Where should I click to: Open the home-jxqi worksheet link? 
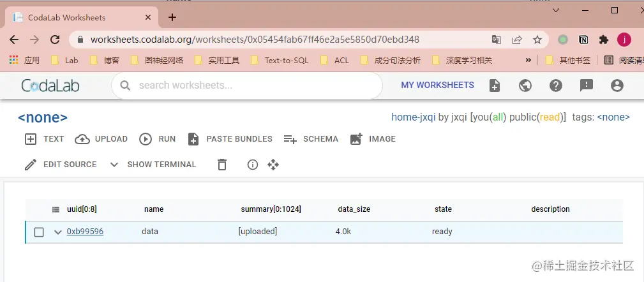413,117
